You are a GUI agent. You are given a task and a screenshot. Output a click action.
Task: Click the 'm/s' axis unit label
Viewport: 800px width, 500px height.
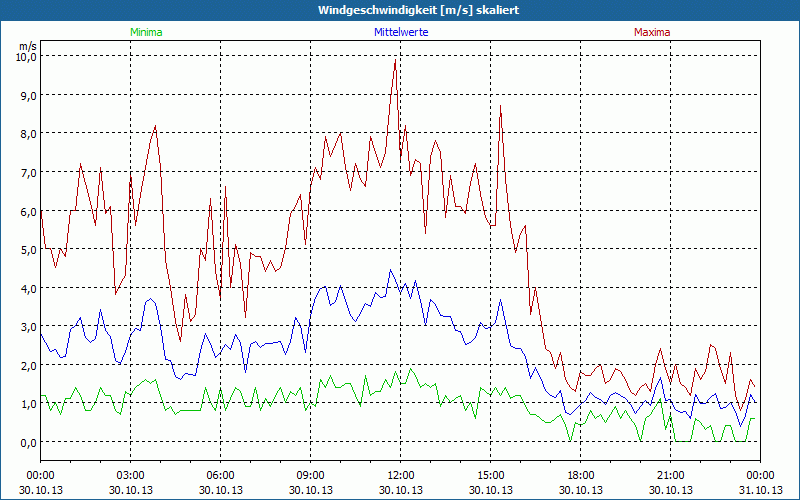[28, 46]
